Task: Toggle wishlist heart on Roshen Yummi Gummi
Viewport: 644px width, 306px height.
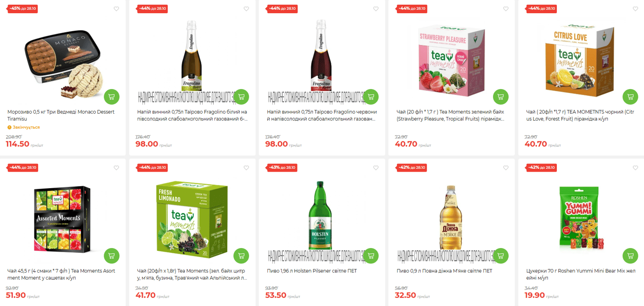Action: [636, 168]
